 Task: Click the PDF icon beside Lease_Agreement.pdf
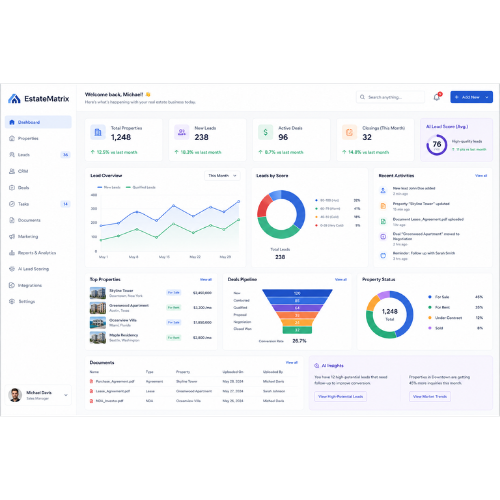(x=91, y=391)
